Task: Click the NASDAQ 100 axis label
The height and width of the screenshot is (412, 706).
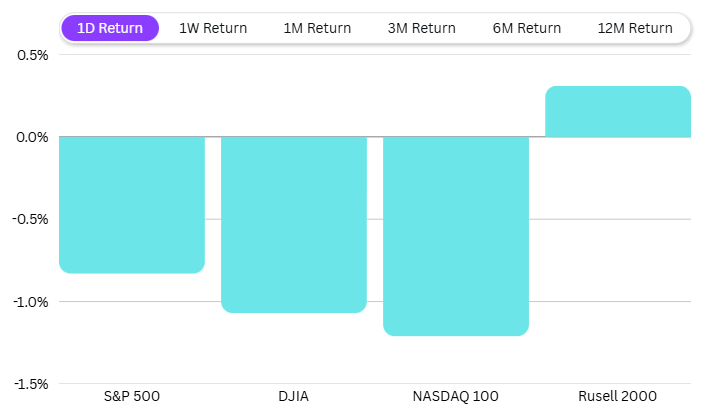Action: tap(456, 396)
